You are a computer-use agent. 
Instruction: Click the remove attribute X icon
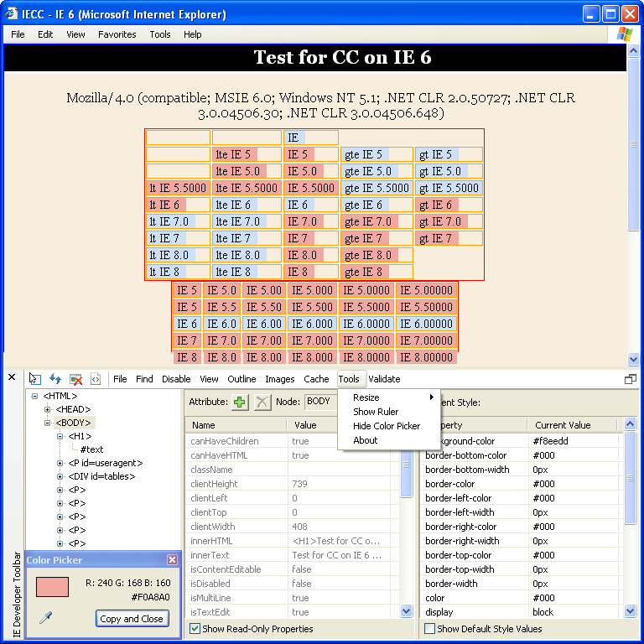262,402
